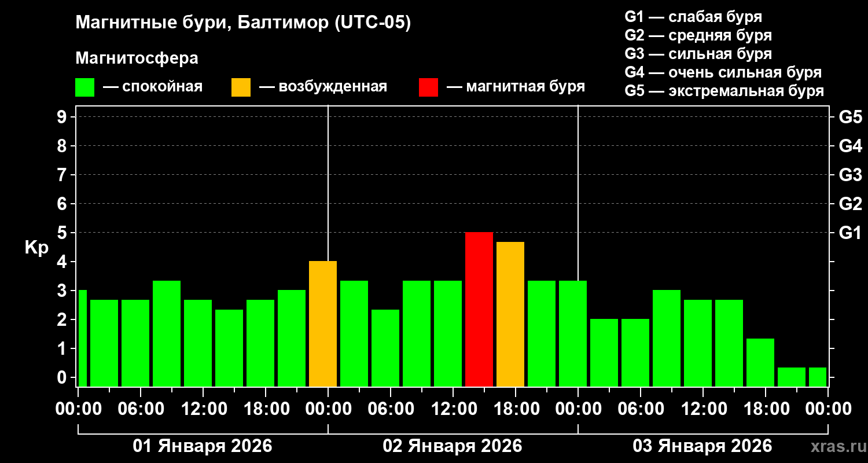This screenshot has width=868, height=463.
Task: Click the 'G2' label on the right axis
Action: click(850, 204)
